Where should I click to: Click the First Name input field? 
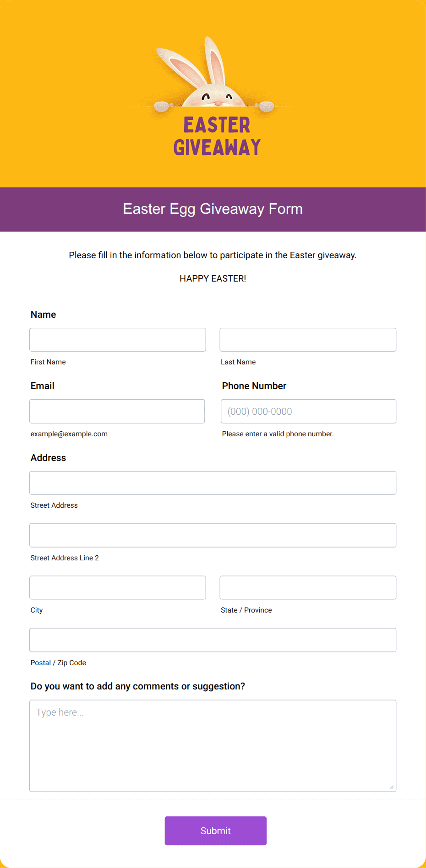tap(118, 340)
